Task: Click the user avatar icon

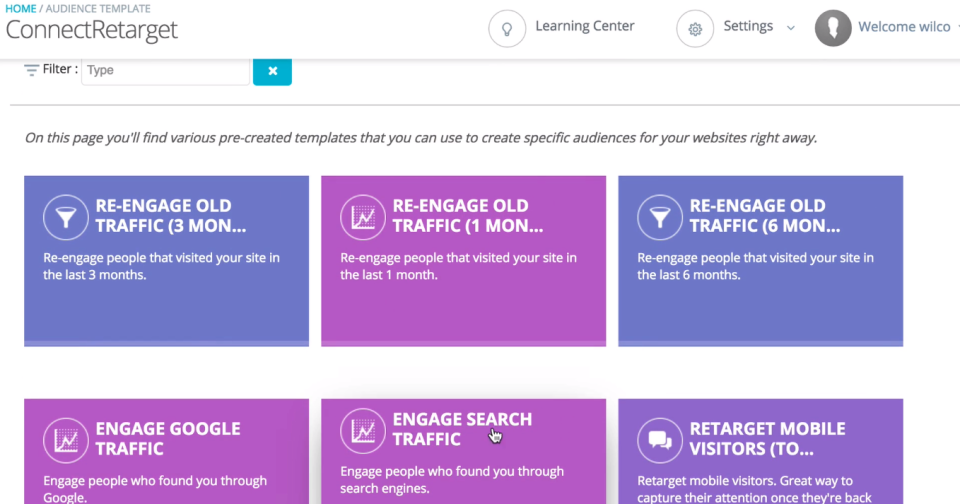Action: (833, 28)
